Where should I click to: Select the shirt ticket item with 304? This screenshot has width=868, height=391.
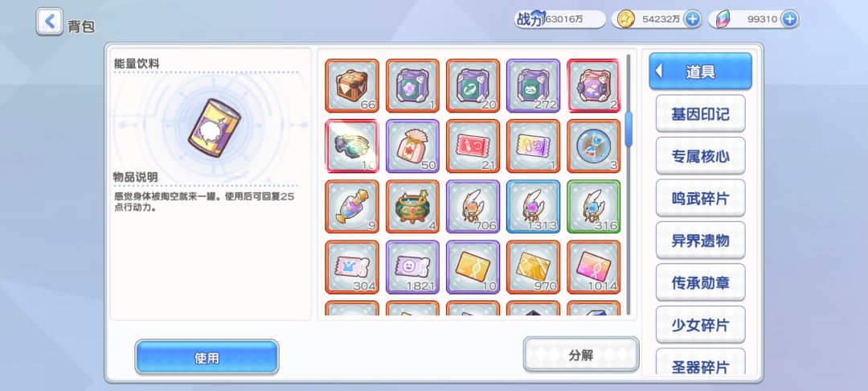tap(351, 267)
